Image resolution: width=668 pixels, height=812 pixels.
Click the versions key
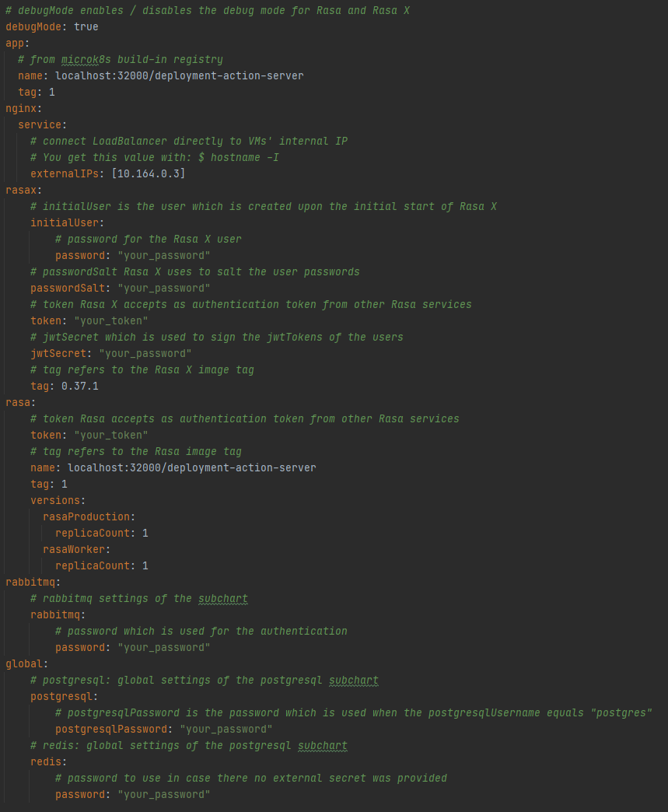tap(54, 500)
